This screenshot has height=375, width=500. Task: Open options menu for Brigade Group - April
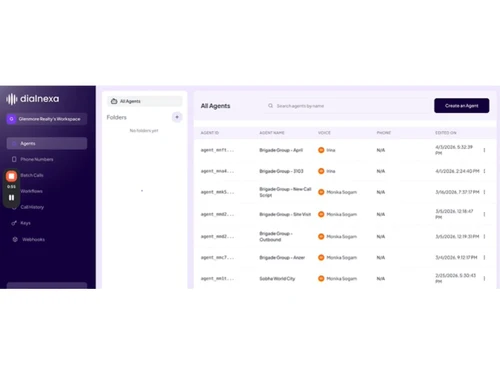pos(484,150)
